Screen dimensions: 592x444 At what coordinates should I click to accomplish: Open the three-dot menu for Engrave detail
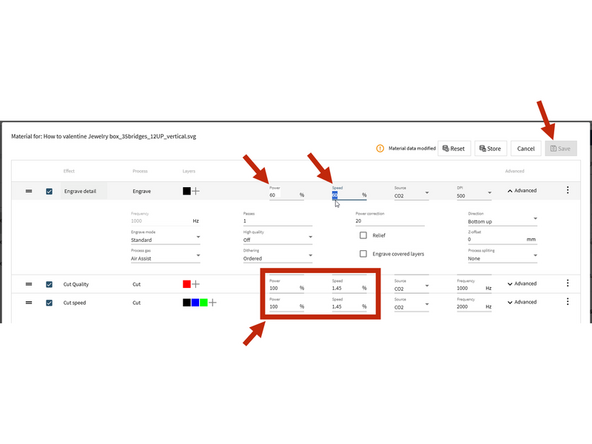pyautogui.click(x=567, y=190)
